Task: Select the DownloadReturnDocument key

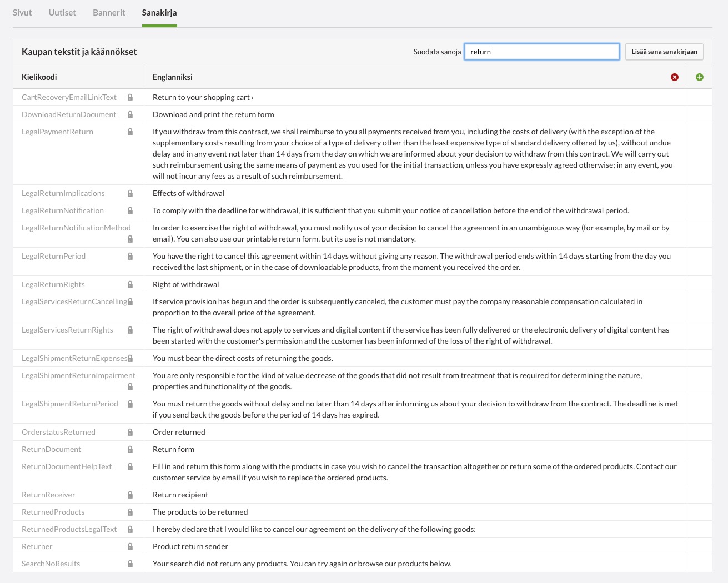Action: tap(69, 114)
